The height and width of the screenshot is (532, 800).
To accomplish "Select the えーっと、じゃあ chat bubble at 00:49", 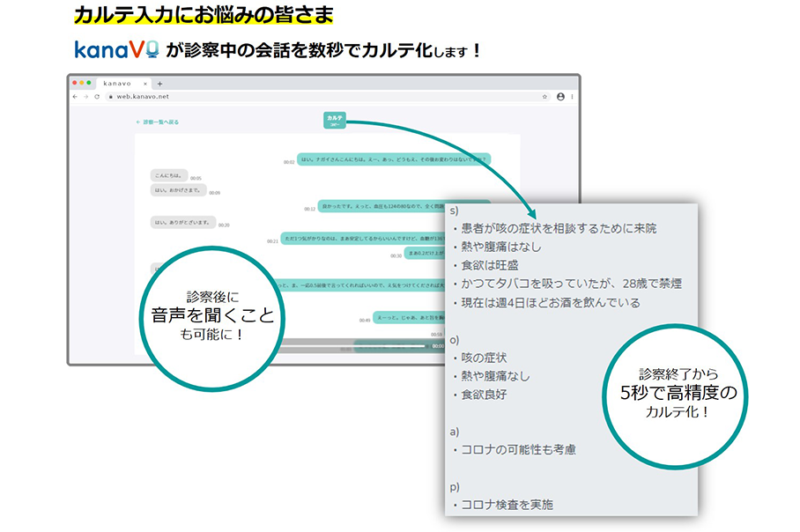I will 409,318.
